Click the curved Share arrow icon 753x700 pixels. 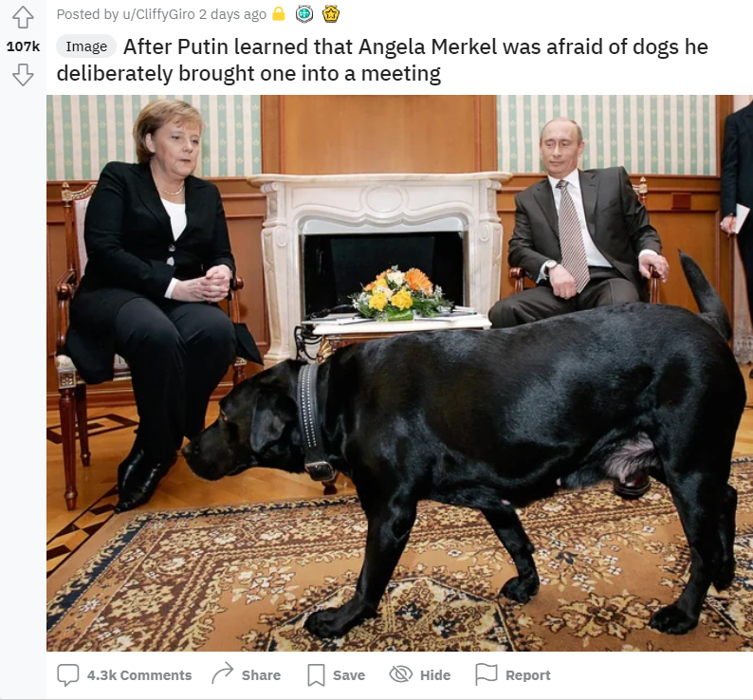pyautogui.click(x=222, y=673)
